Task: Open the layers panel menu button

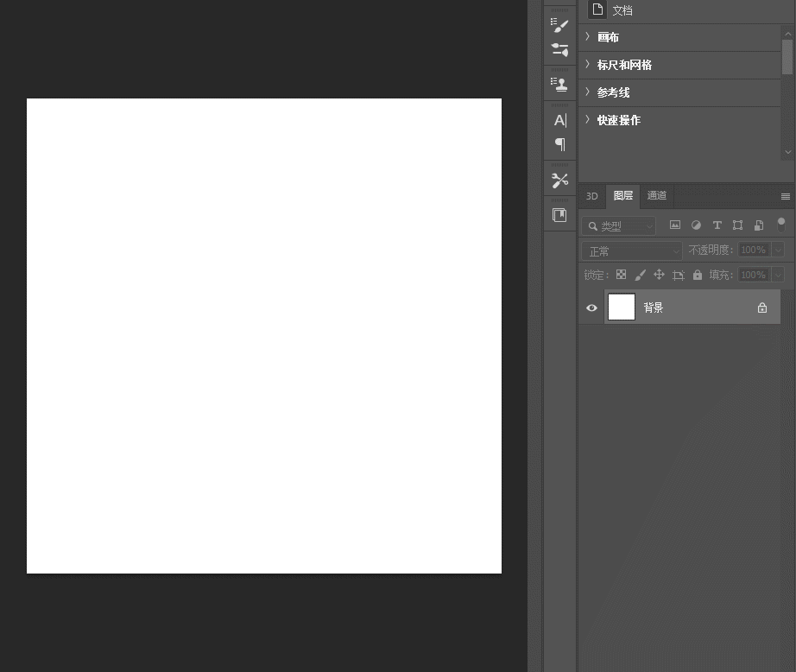Action: pyautogui.click(x=786, y=197)
